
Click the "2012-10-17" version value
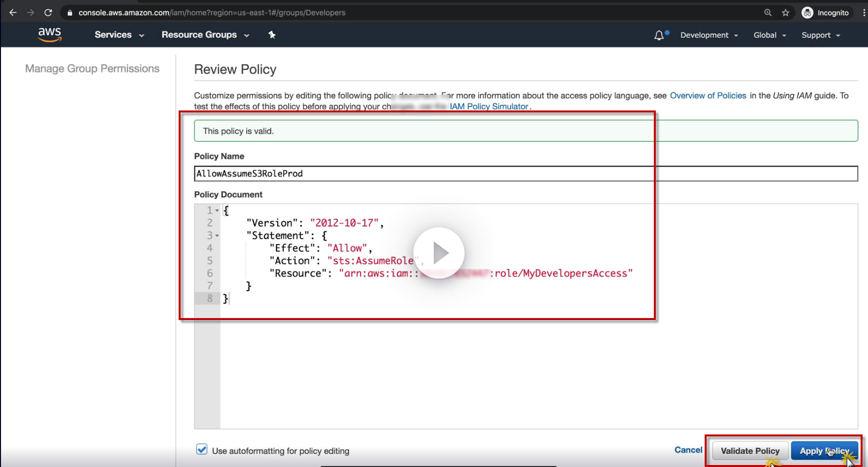344,223
